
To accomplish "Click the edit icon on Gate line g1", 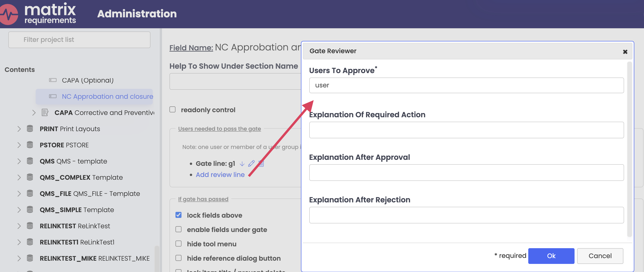I will tap(250, 163).
